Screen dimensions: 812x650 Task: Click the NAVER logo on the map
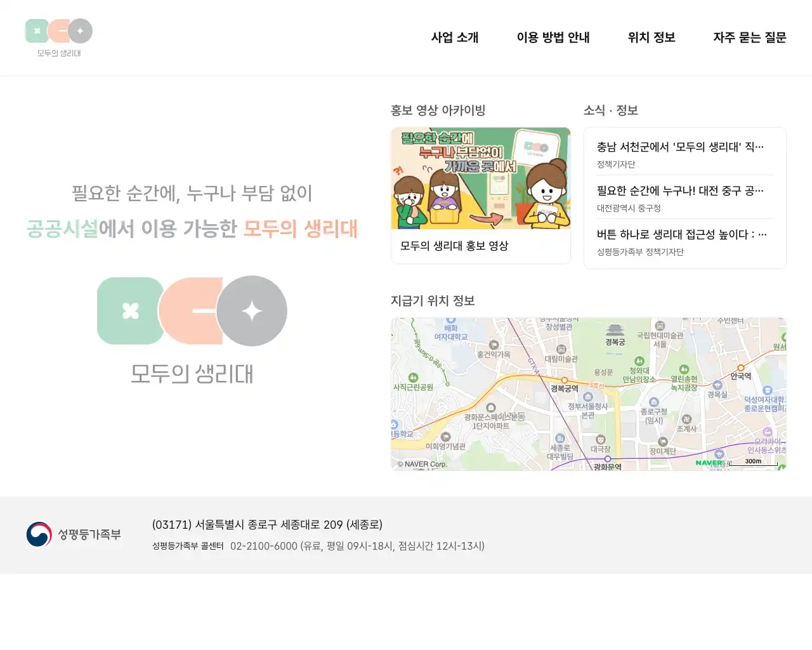click(709, 463)
